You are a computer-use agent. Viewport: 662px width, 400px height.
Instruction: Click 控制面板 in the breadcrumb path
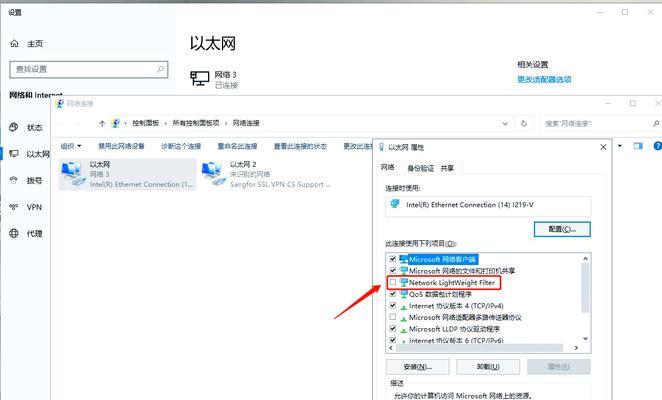(146, 123)
